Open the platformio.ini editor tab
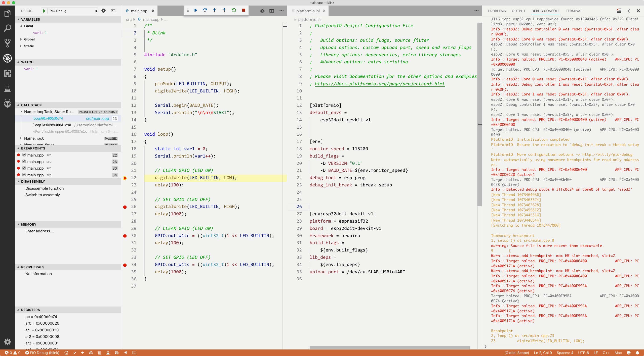Screen dimensions: 644x356 [308, 11]
